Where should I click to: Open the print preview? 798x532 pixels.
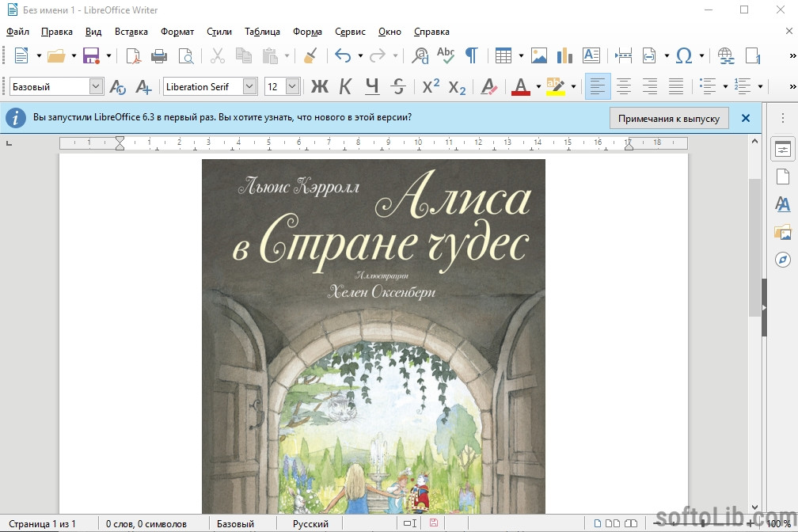pyautogui.click(x=186, y=55)
